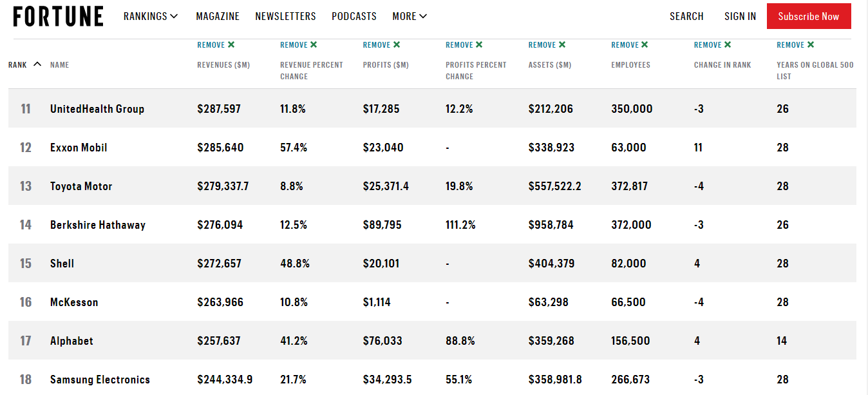Remove the Revenue Percent Change column
Screen dimensions: 868x395
(299, 45)
